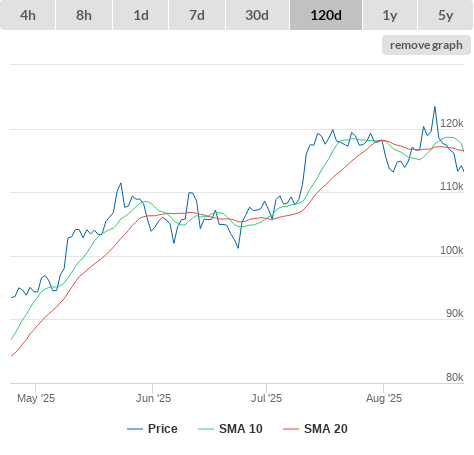This screenshot has height=455, width=474.
Task: Switch to the 8h time range
Action: tap(84, 15)
